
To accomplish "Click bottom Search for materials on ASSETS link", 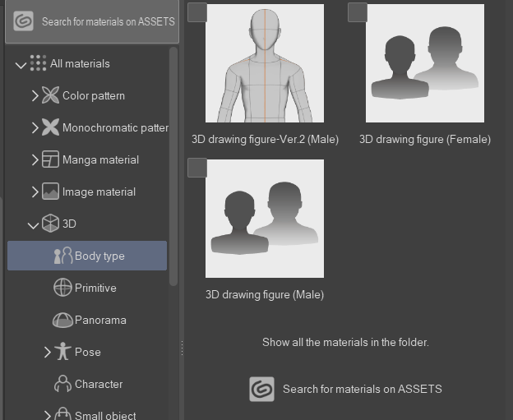I will pyautogui.click(x=363, y=389).
